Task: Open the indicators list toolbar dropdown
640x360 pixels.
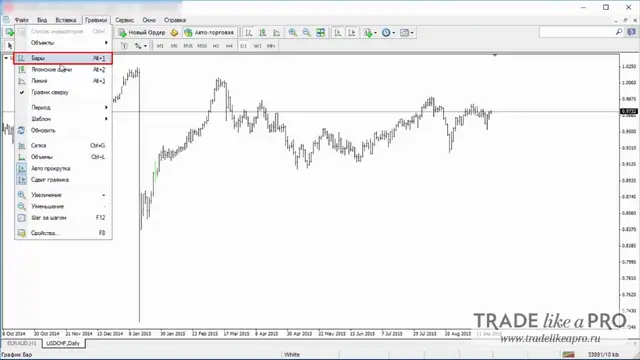Action: (370, 33)
